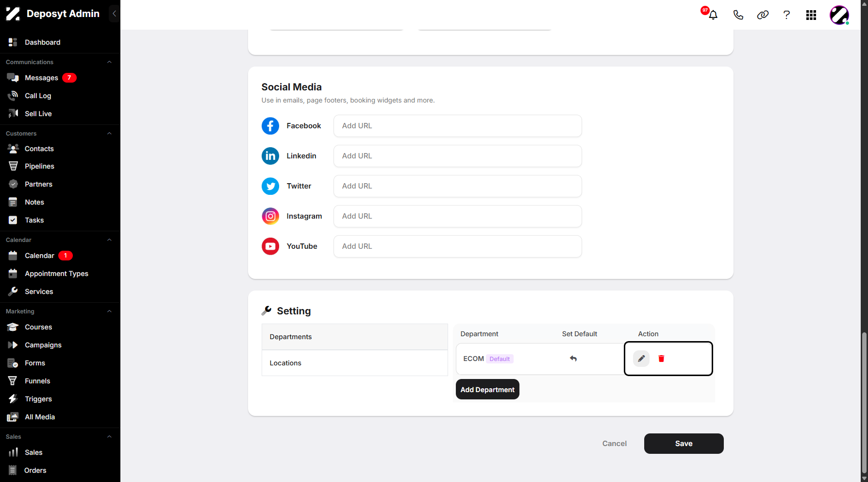Open notifications bell icon

713,15
